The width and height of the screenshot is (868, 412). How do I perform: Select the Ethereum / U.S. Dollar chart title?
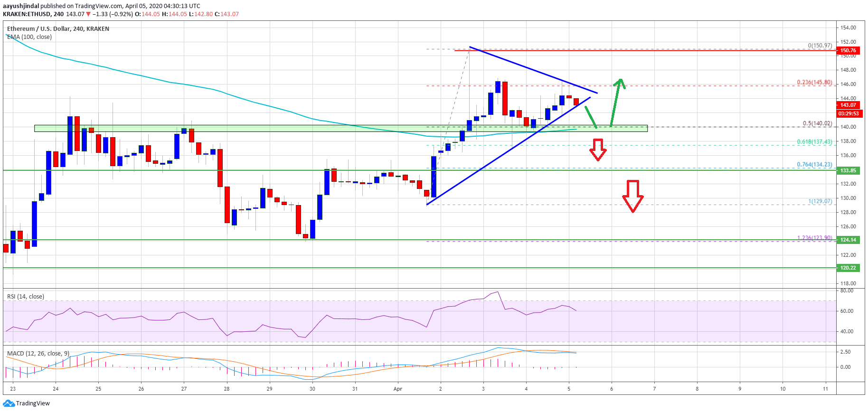tap(58, 29)
